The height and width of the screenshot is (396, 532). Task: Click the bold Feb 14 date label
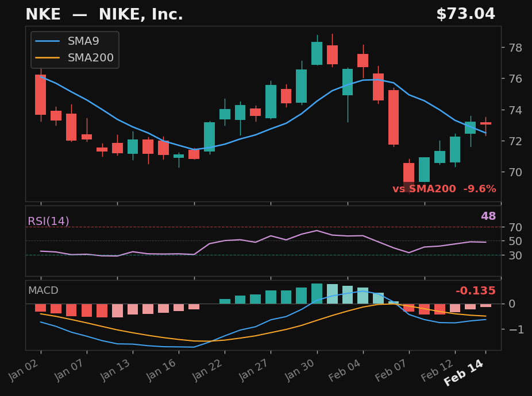point(465,372)
